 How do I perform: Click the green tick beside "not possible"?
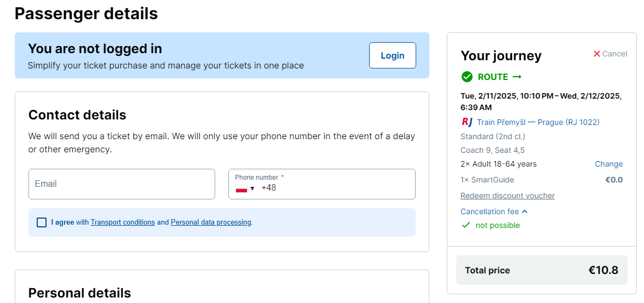tap(466, 225)
